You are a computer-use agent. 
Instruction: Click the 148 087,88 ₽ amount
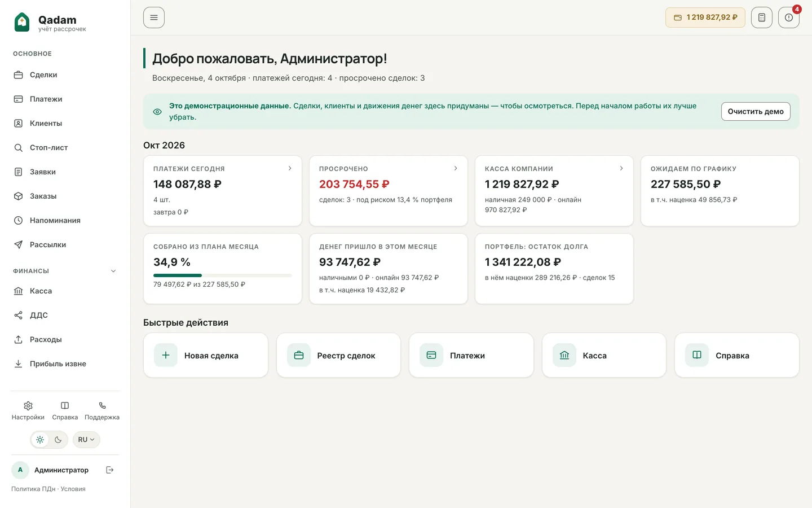pyautogui.click(x=187, y=185)
